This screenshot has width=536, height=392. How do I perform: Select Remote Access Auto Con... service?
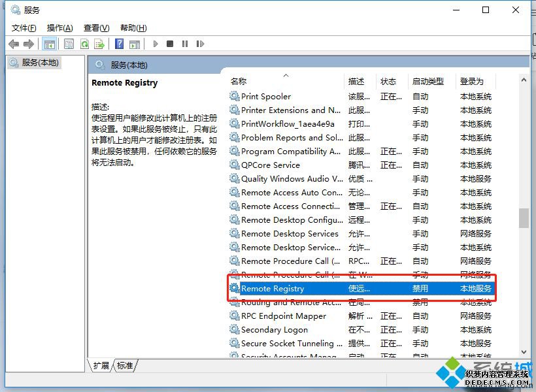point(361,193)
